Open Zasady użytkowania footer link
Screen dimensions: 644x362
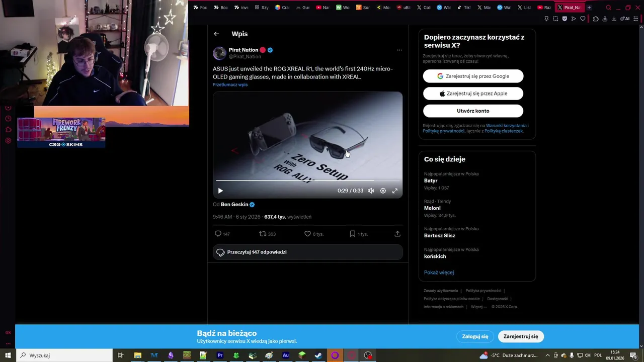point(441,291)
